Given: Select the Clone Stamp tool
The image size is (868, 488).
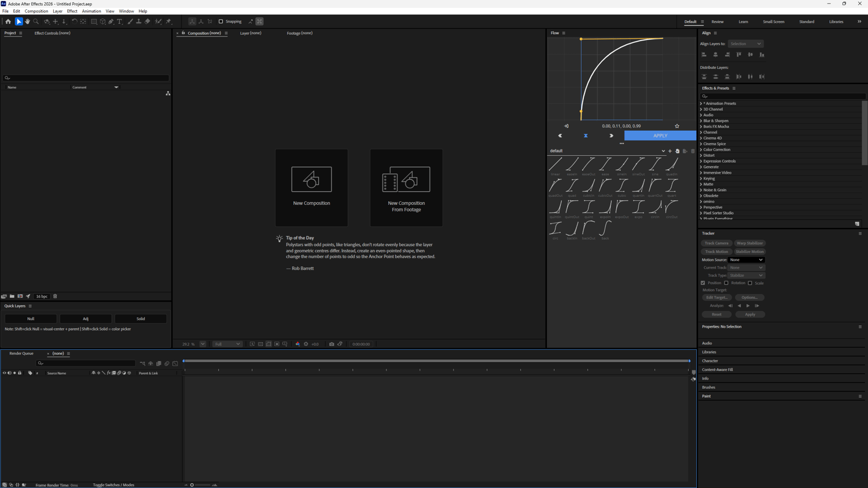Looking at the screenshot, I should tap(139, 21).
